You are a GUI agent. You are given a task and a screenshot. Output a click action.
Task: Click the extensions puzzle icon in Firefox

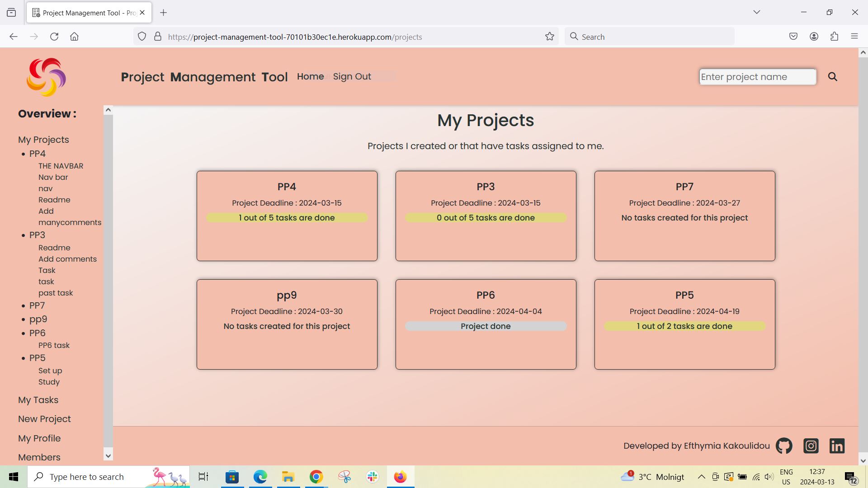pyautogui.click(x=834, y=36)
